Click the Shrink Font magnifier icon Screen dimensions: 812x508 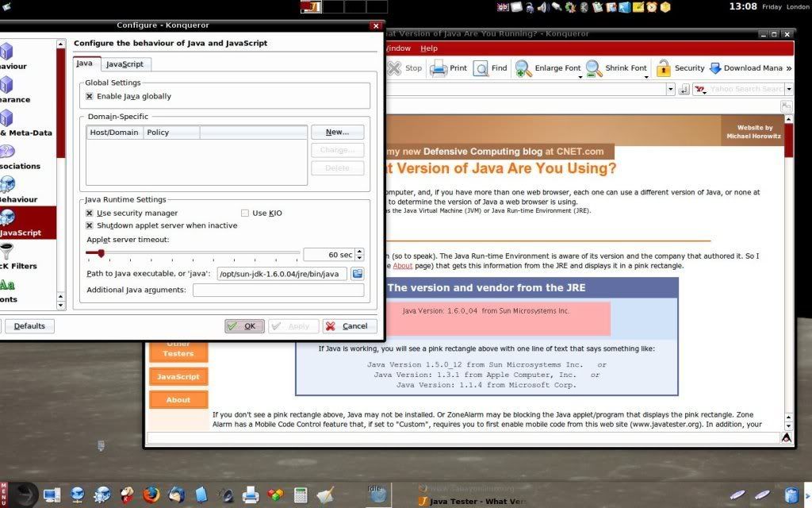point(593,68)
